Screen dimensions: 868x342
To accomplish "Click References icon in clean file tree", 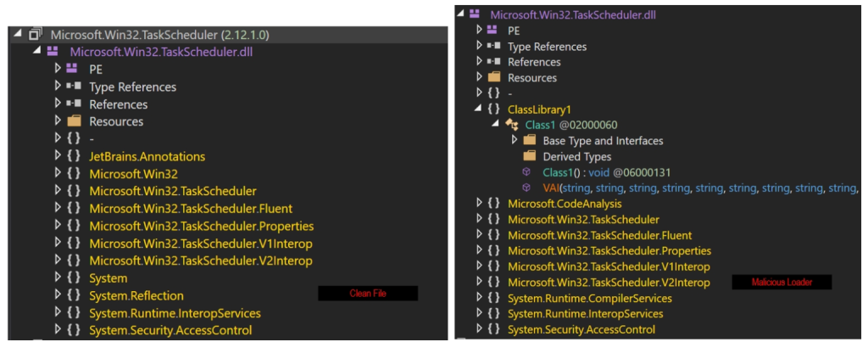I will [74, 104].
